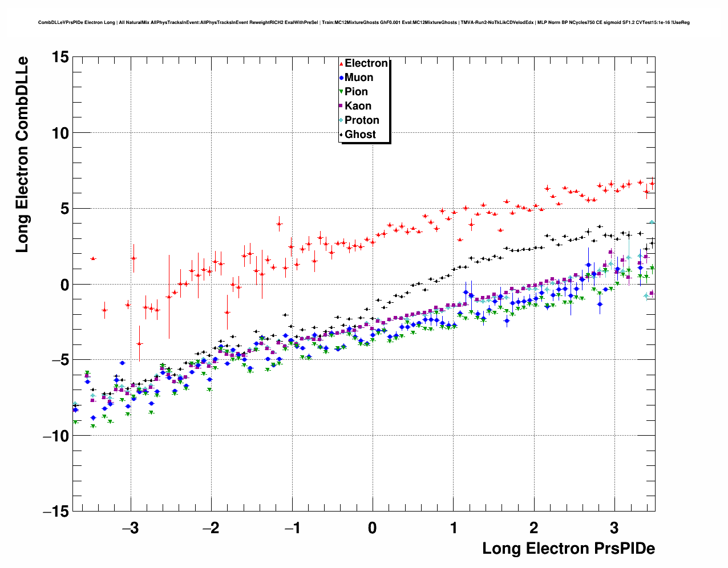Viewport: 728px width, 568px height.
Task: Click the Pion legend entry
Action: click(x=353, y=92)
